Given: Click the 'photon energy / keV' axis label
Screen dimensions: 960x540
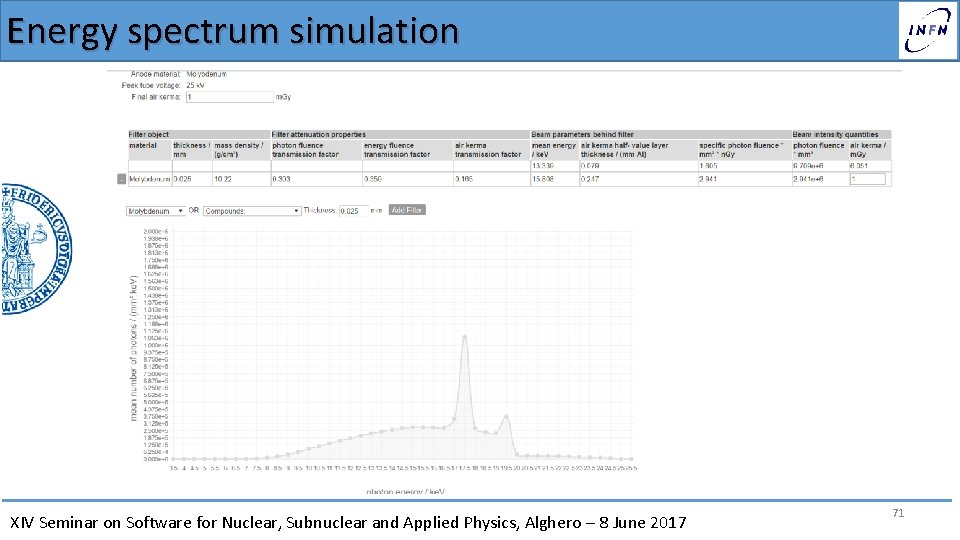Looking at the screenshot, I should [x=405, y=492].
